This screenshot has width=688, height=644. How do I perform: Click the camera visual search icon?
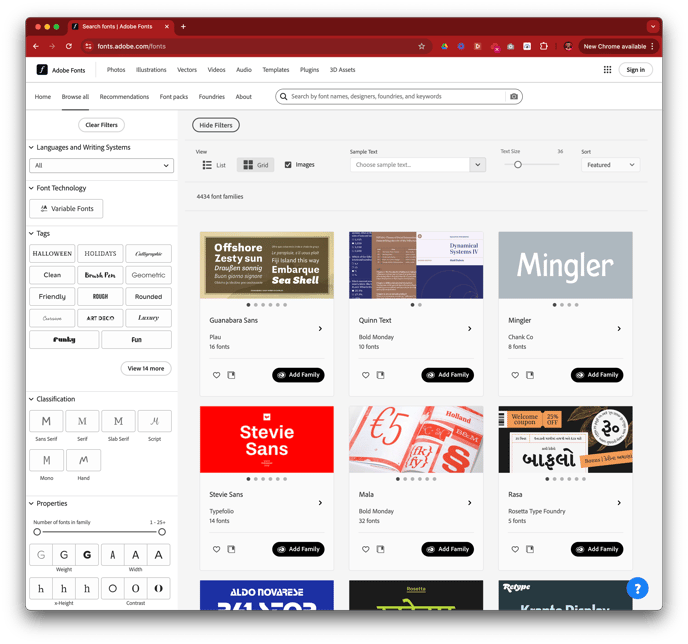pyautogui.click(x=514, y=97)
